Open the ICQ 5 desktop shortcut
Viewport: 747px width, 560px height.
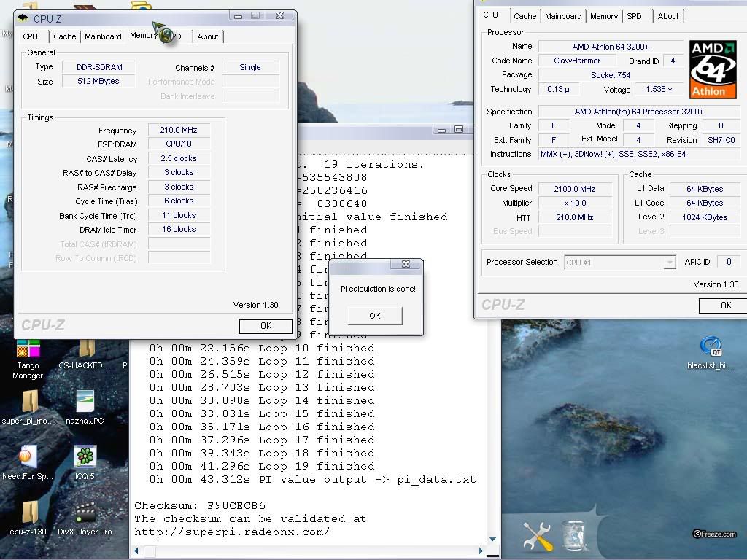(x=85, y=457)
